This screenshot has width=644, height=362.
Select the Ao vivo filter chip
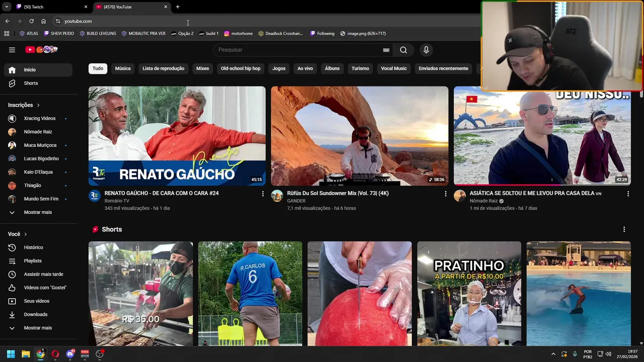(305, 68)
